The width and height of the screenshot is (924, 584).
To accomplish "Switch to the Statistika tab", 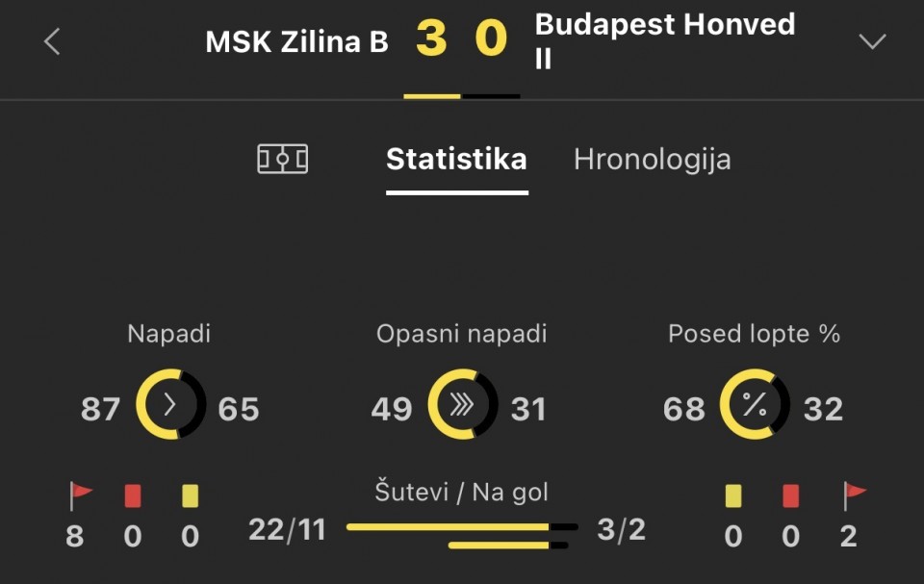I will pos(456,159).
